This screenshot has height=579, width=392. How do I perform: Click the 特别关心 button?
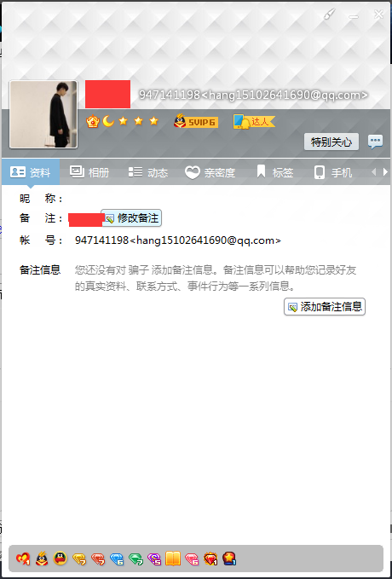(331, 142)
